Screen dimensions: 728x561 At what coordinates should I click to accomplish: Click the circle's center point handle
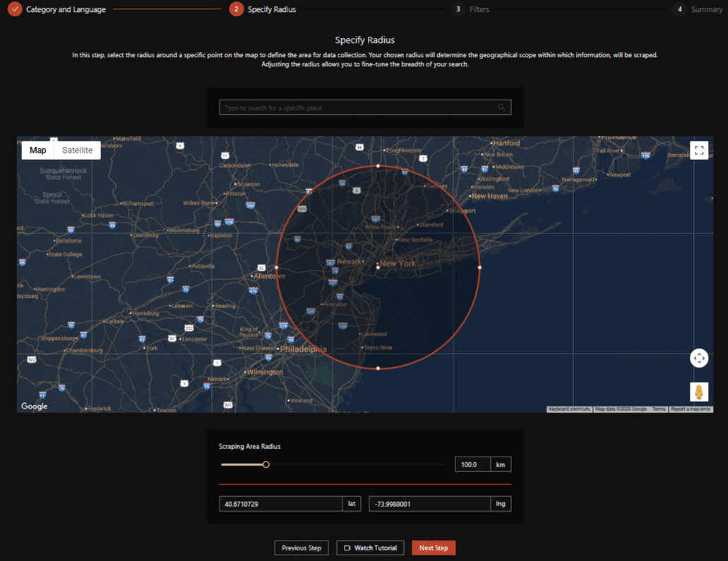(x=378, y=267)
